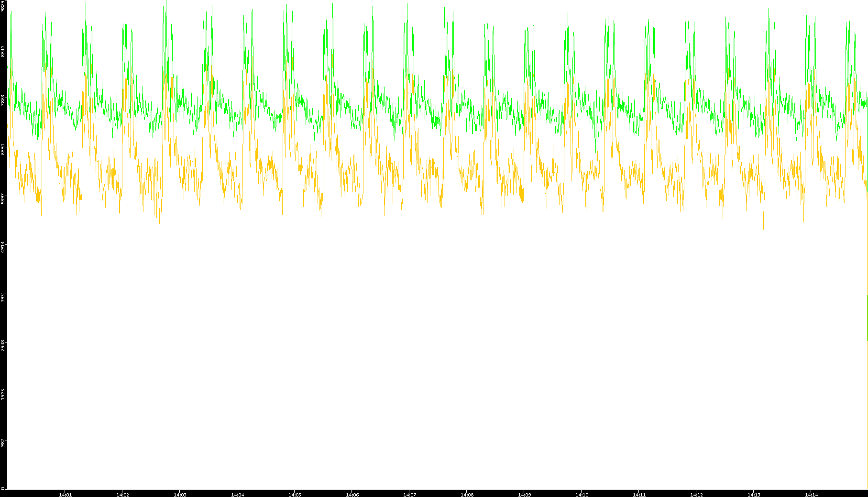The height and width of the screenshot is (497, 868).
Task: Click the 3931 vertical axis label
Action: 3,296
